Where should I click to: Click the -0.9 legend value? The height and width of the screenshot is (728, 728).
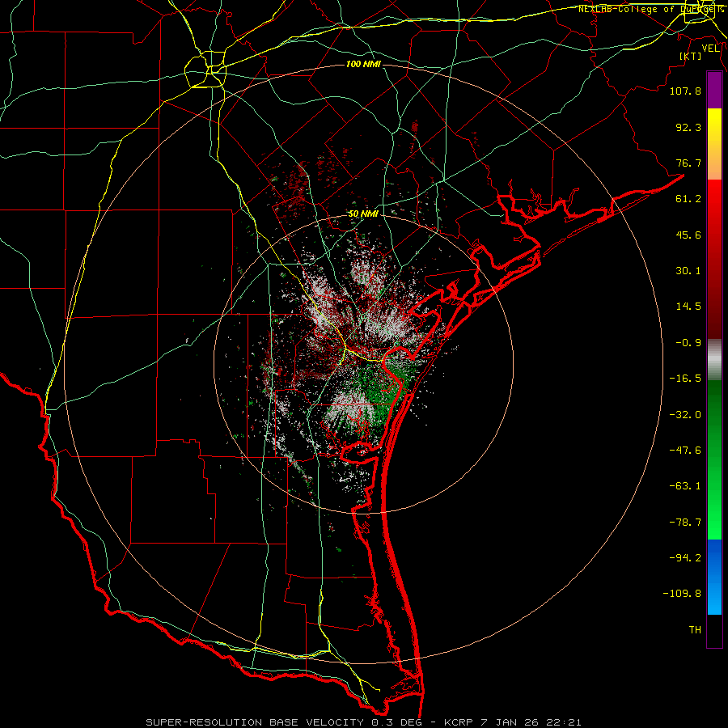point(688,343)
